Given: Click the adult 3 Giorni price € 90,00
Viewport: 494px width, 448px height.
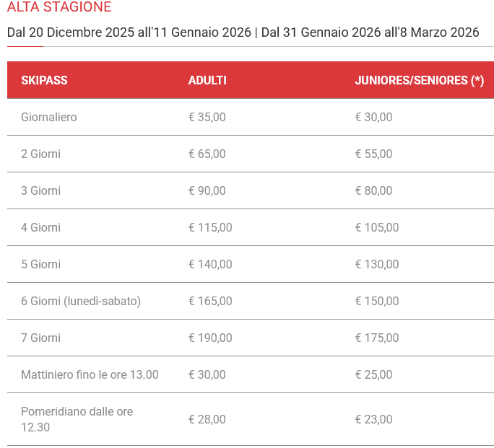Looking at the screenshot, I should (207, 190).
